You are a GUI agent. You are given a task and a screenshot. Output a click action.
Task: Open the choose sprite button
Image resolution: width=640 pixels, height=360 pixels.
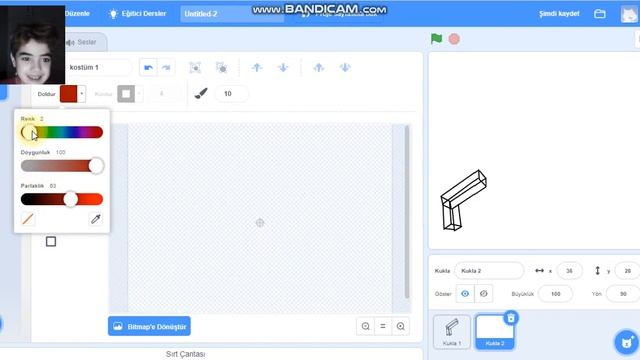click(x=627, y=342)
